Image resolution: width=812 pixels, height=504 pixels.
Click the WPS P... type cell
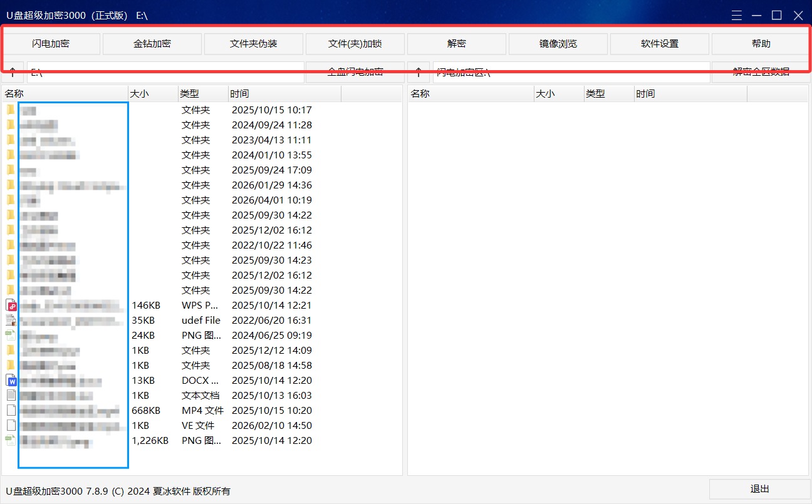[x=200, y=306]
